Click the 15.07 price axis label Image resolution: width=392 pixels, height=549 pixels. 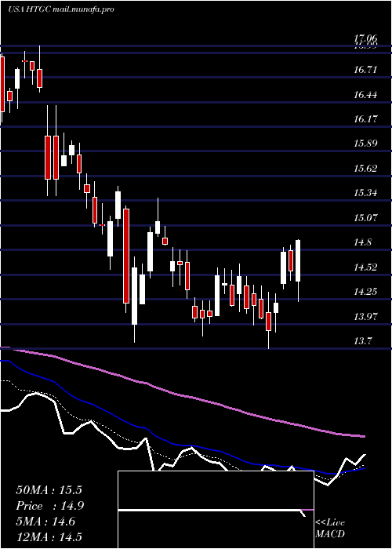365,218
